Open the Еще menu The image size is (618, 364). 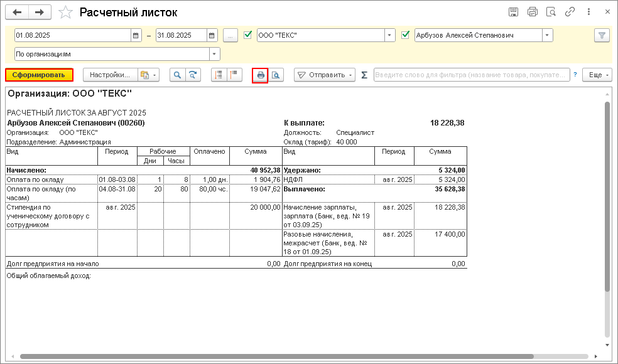click(x=597, y=75)
